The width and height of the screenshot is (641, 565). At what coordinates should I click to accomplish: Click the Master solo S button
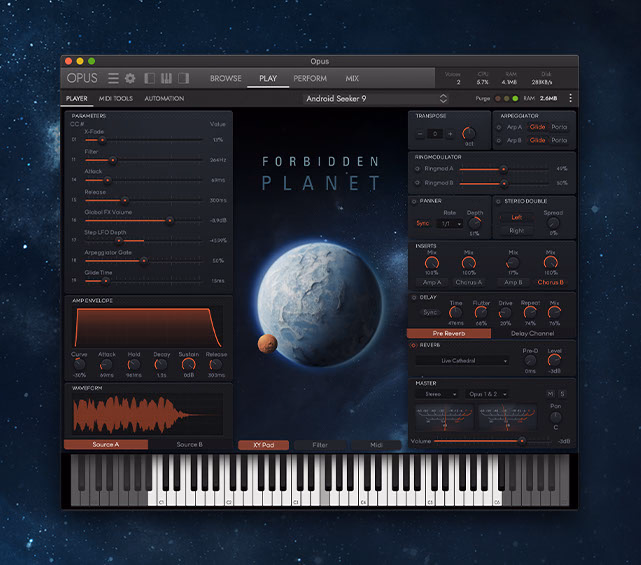tap(563, 394)
